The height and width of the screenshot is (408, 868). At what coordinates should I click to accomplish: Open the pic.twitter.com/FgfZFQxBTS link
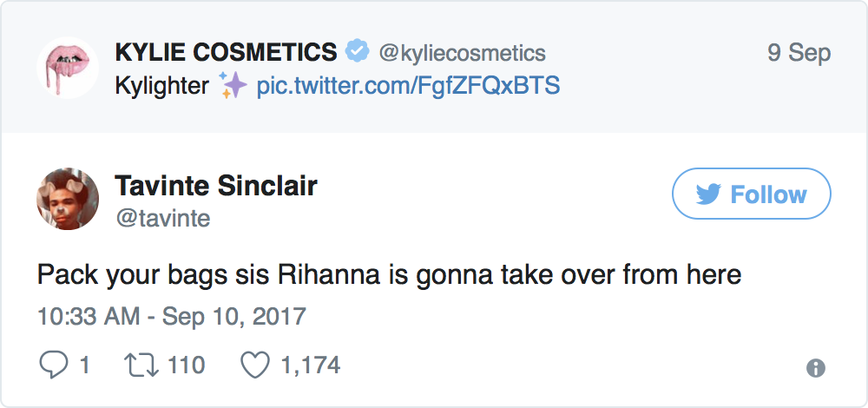coord(408,86)
